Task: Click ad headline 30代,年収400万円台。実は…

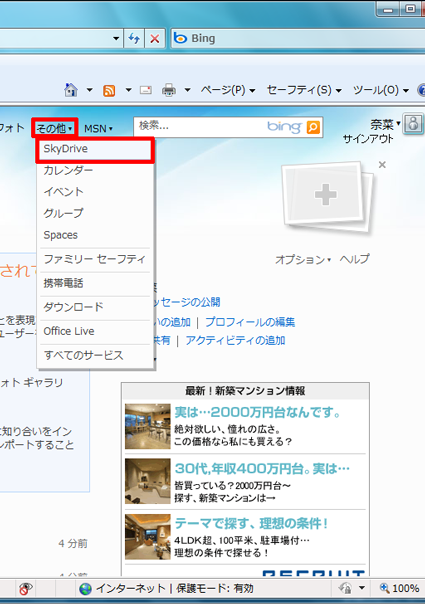Action: [x=262, y=468]
